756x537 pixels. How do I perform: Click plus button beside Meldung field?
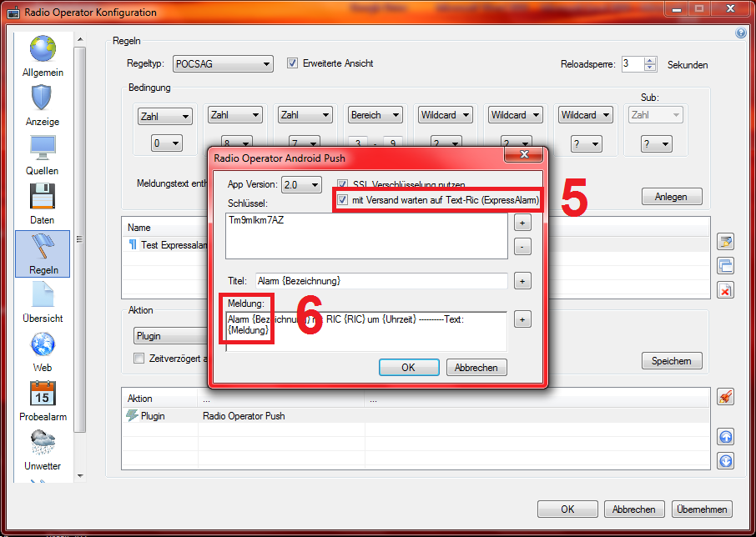point(522,319)
